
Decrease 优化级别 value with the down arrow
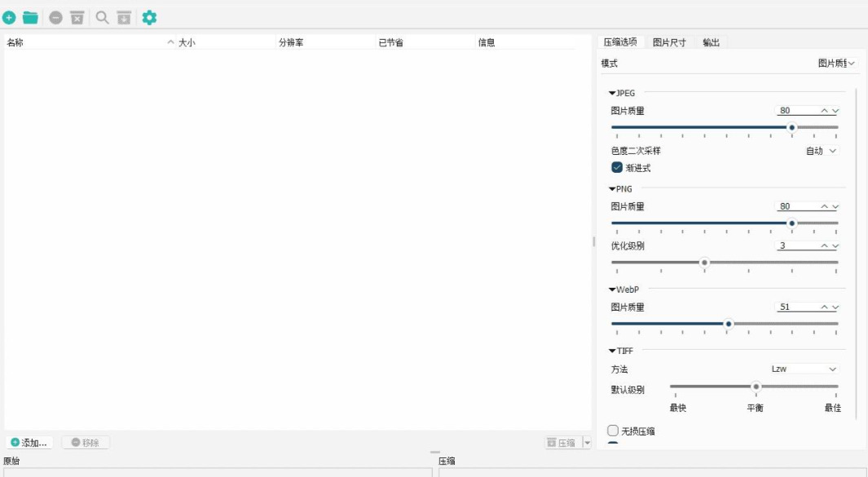835,246
